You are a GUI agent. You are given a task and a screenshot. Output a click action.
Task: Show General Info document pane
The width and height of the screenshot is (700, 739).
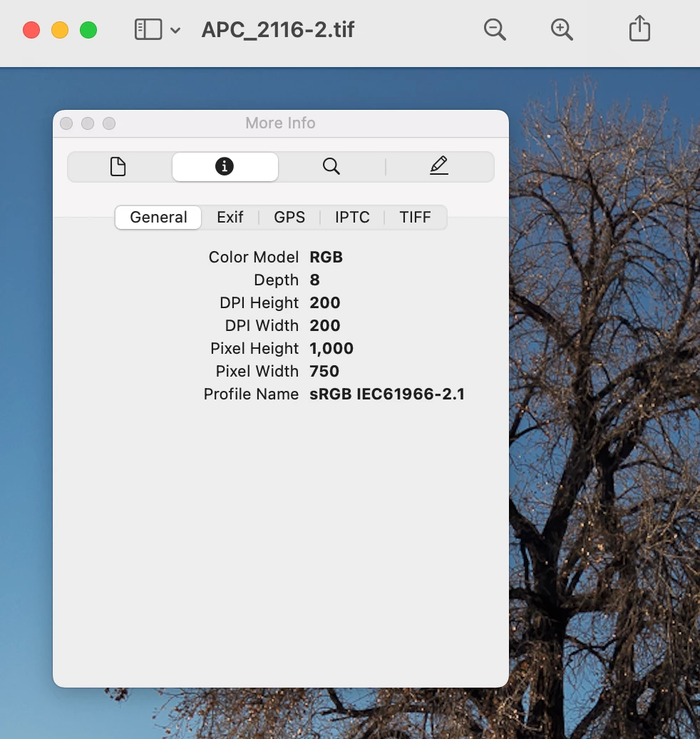118,166
